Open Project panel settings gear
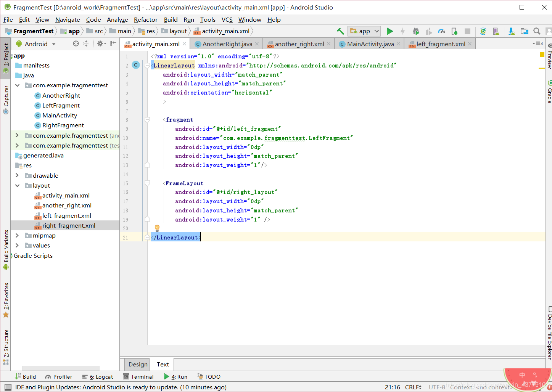This screenshot has width=552, height=392. [101, 44]
